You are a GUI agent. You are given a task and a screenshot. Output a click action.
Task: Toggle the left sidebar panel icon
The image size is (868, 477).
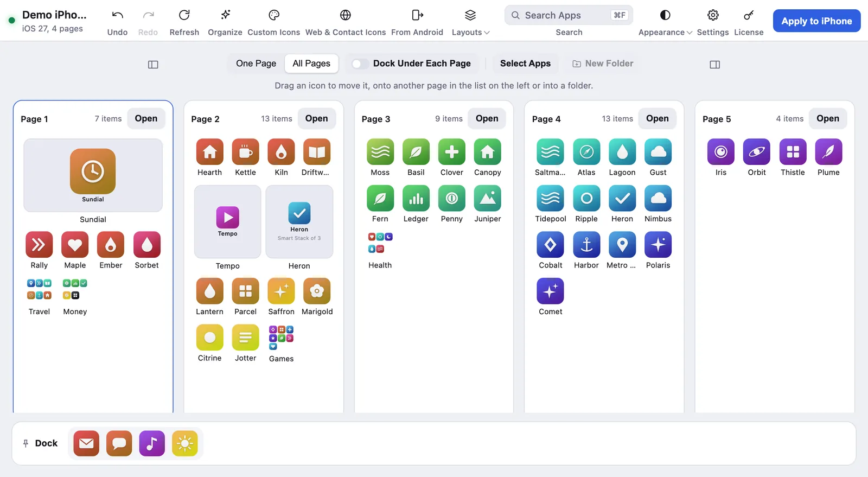(x=153, y=65)
